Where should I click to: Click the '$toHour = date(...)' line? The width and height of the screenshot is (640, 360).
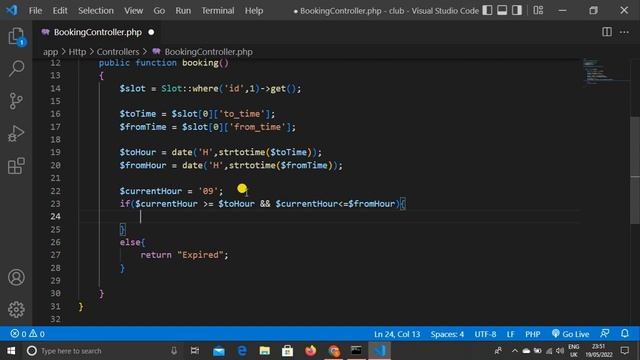221,152
